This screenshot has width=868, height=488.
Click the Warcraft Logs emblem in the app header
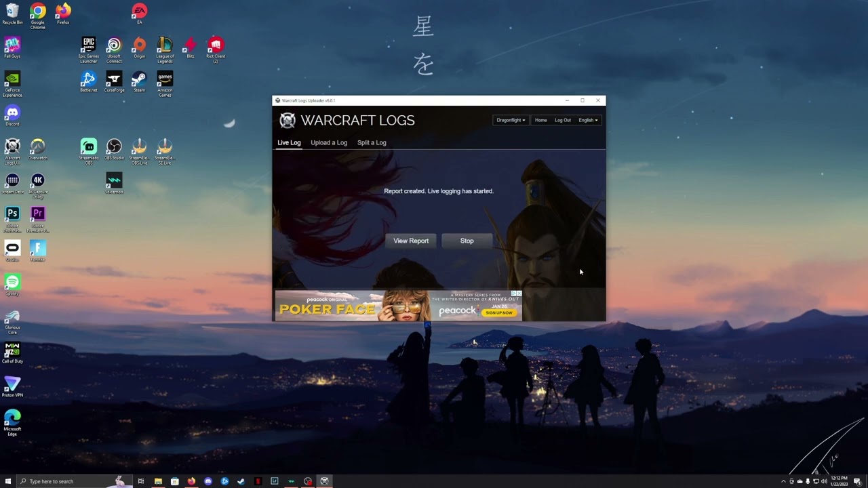point(288,121)
